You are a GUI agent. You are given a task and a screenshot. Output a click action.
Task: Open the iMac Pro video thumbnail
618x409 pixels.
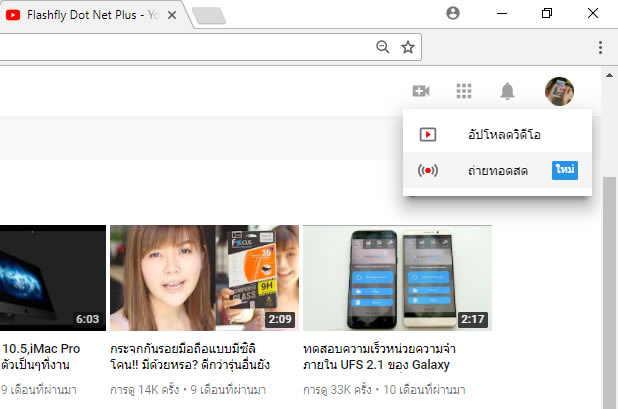52,278
